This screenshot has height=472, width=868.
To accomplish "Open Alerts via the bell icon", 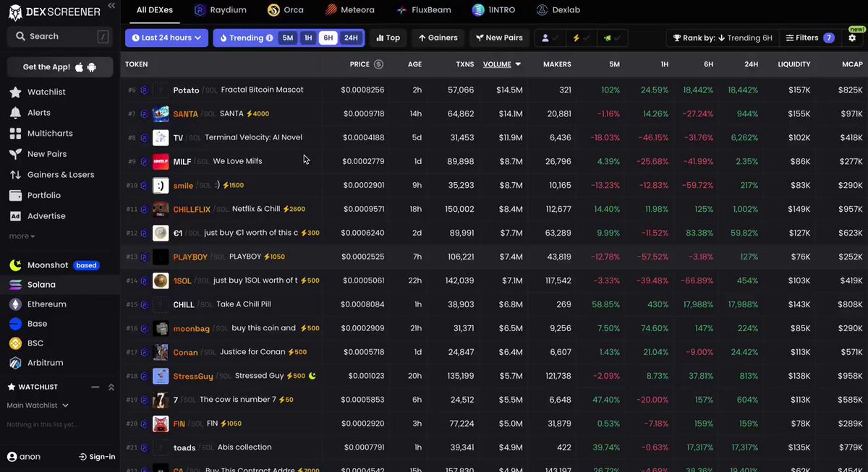I will 15,113.
